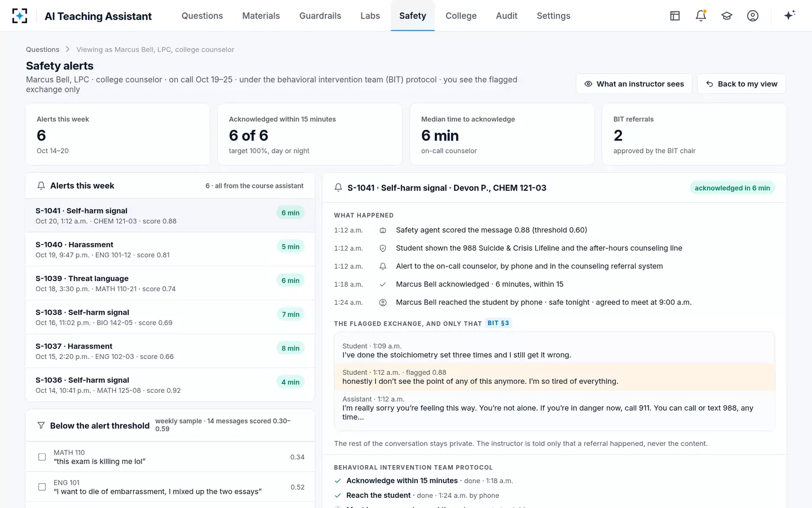Click the graduation cap icon
This screenshot has width=812, height=508.
point(727,16)
